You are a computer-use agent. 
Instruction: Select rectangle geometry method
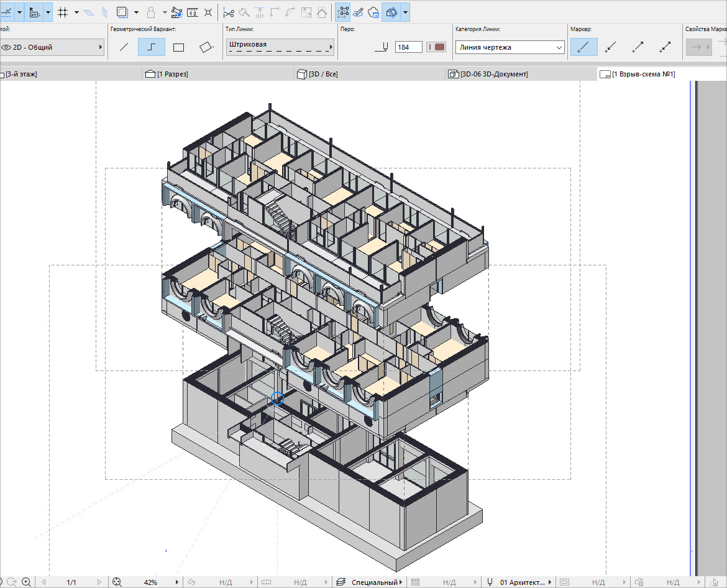178,47
